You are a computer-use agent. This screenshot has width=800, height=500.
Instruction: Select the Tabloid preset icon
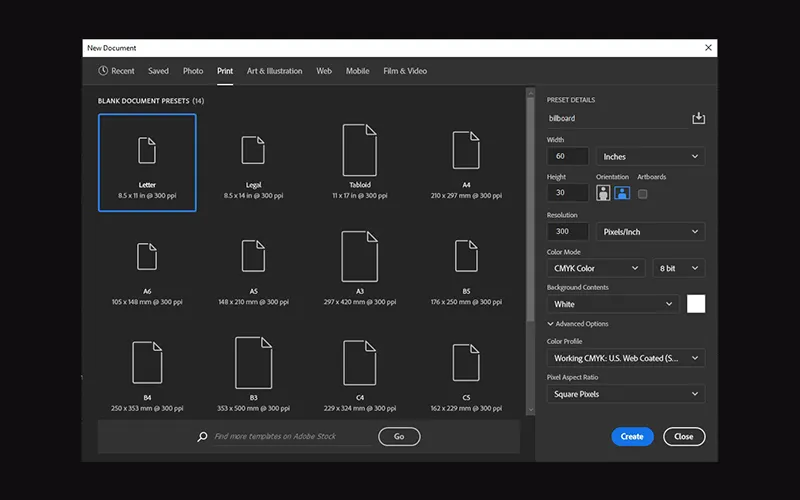tap(360, 150)
